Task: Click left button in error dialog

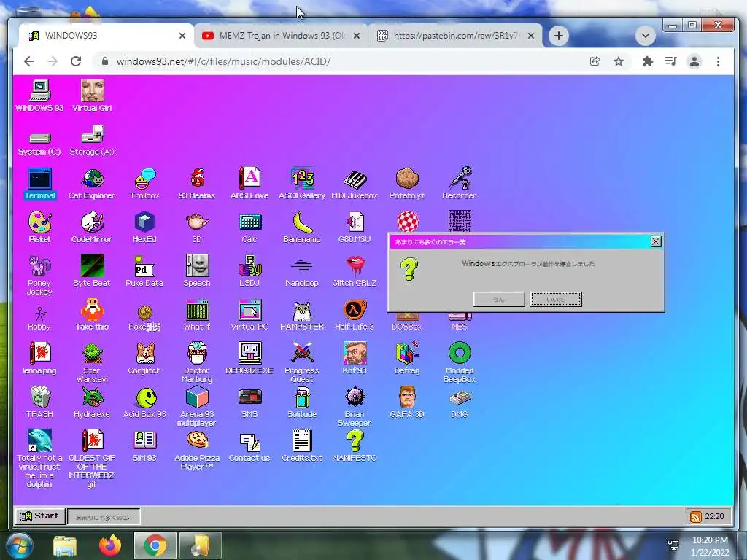Action: tap(499, 299)
